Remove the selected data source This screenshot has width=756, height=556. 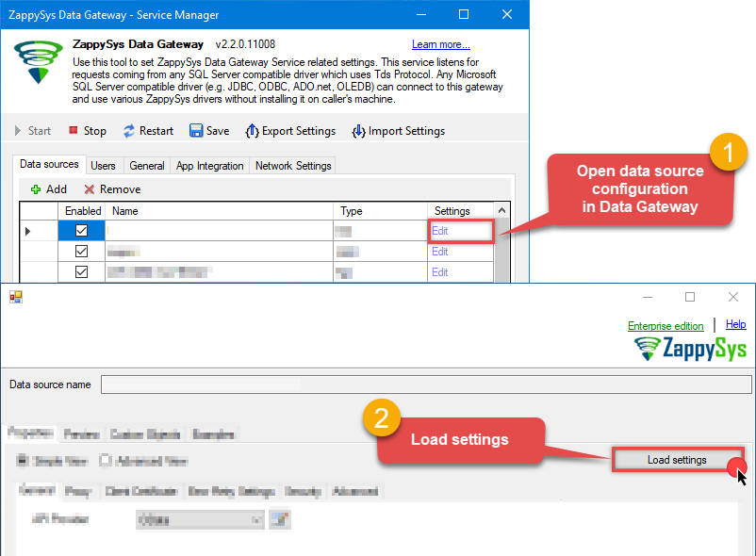coord(112,188)
